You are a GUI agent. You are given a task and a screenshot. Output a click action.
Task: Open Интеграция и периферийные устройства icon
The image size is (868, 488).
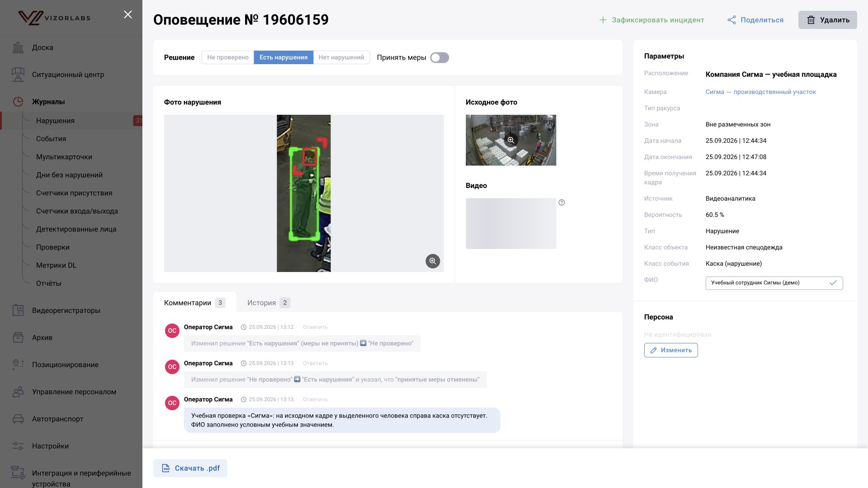(18, 473)
